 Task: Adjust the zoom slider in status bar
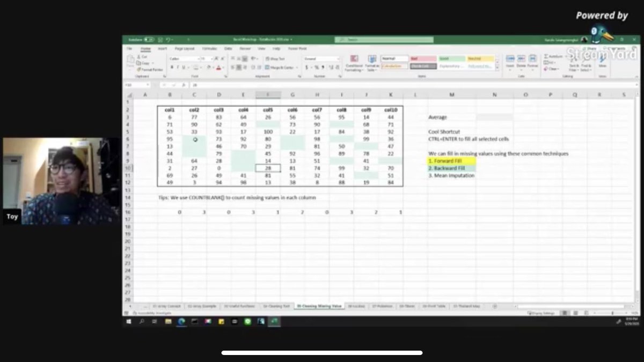click(612, 313)
